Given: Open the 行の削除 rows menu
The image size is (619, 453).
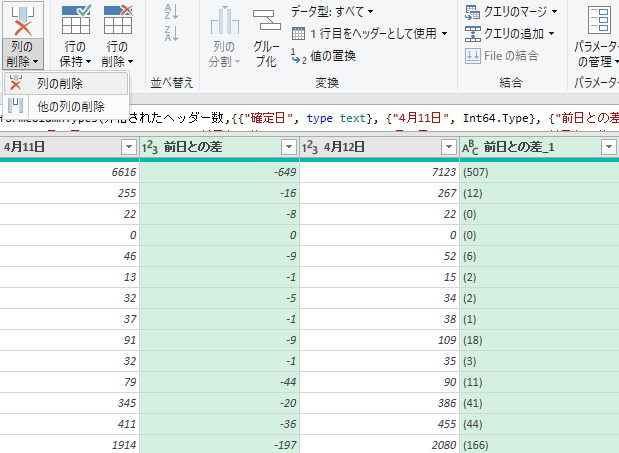Looking at the screenshot, I should (x=117, y=54).
